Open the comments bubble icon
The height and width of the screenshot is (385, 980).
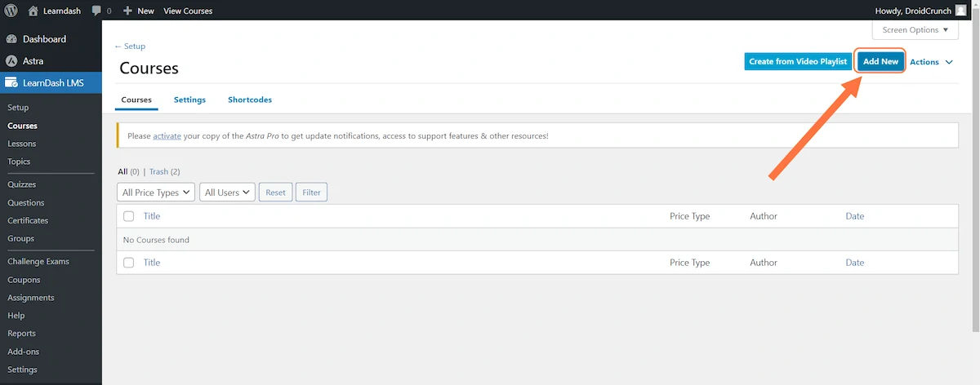[97, 11]
